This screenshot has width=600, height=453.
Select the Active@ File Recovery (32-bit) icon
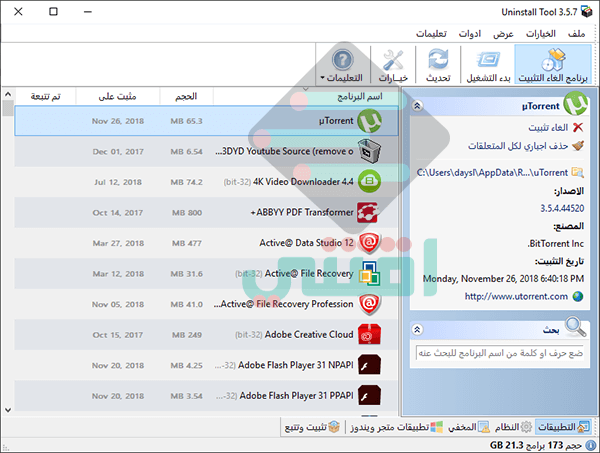pos(369,274)
